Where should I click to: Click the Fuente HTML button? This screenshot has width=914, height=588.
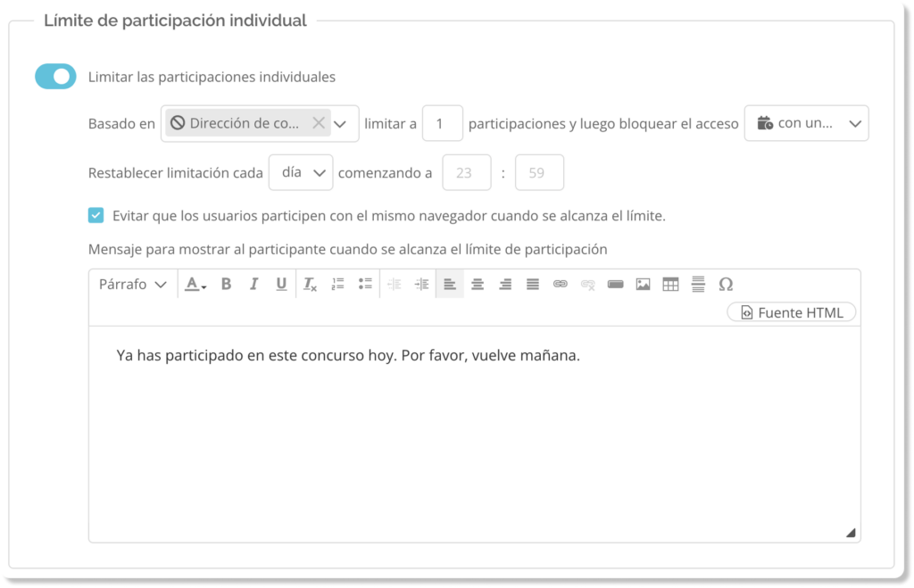[792, 312]
